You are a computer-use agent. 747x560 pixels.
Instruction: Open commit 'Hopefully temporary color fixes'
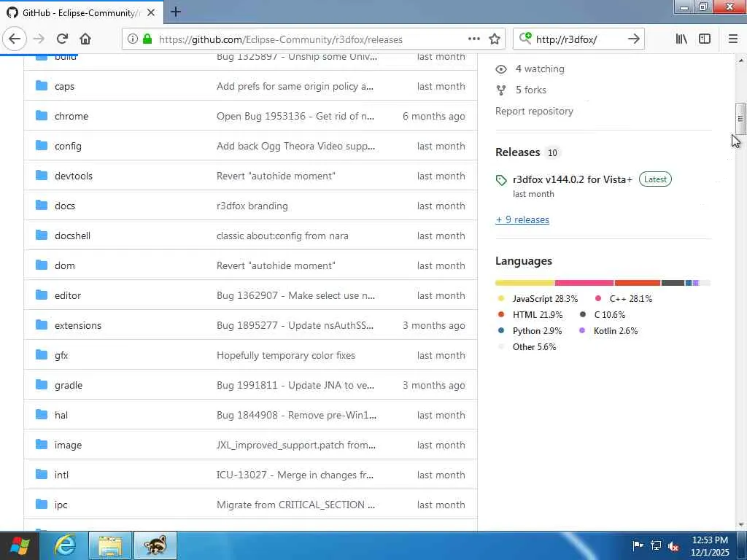coord(286,355)
